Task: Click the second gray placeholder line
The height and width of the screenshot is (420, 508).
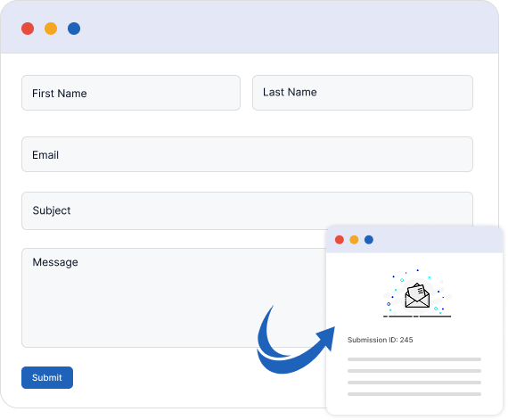Action: tap(414, 371)
